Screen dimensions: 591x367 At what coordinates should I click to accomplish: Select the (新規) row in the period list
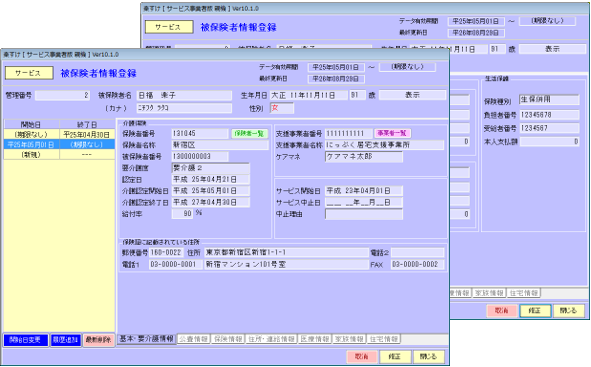(x=59, y=154)
